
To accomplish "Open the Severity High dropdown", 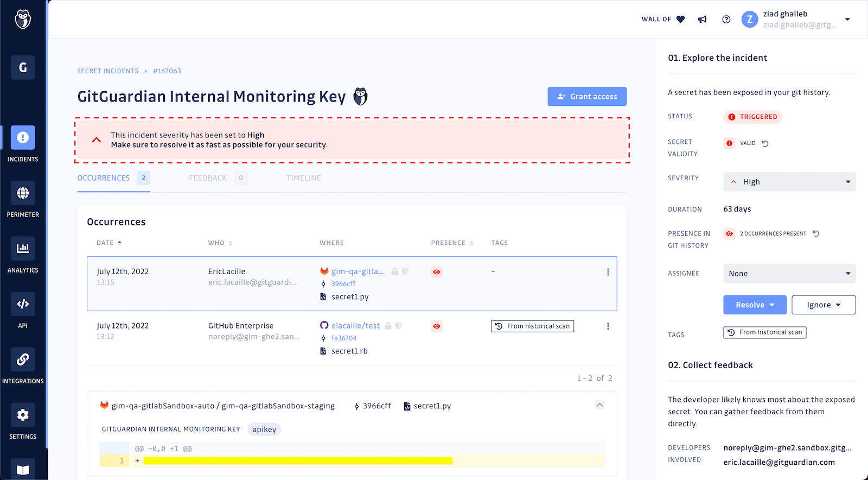I will [x=789, y=182].
